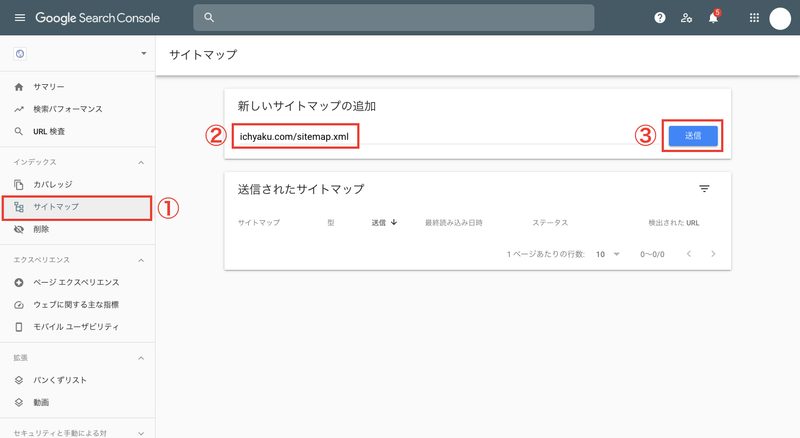Open 検索パフォーマンス report
The height and width of the screenshot is (438, 800).
(x=68, y=109)
